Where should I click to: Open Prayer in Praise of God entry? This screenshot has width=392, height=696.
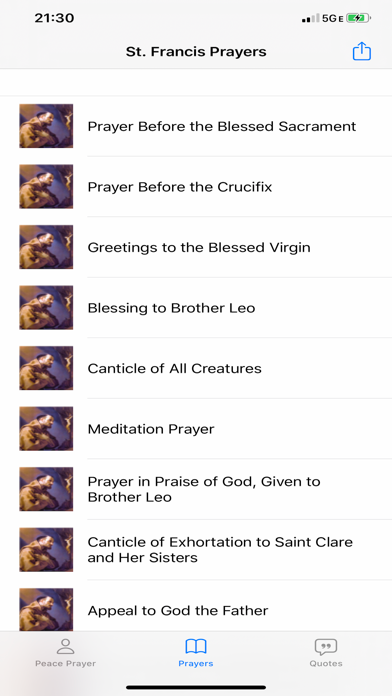pos(196,489)
